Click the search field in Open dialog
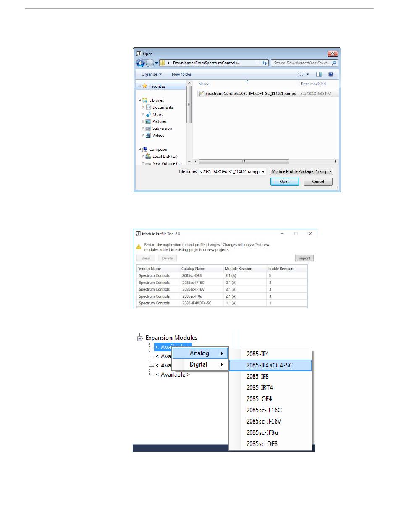Screen dimensions: 399x532 click(x=304, y=63)
